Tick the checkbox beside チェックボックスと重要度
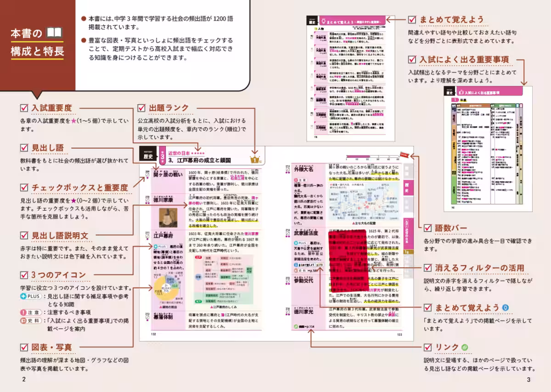This screenshot has height=392, width=551. click(25, 187)
